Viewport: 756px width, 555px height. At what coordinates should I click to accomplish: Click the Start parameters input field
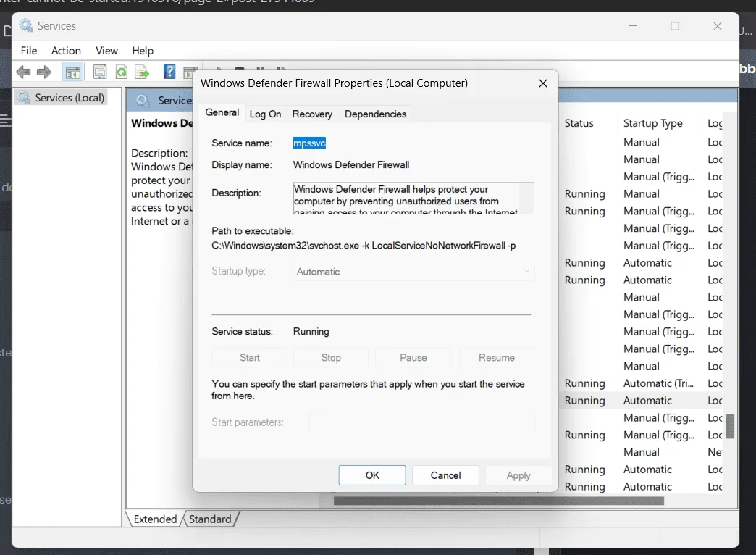pyautogui.click(x=422, y=422)
